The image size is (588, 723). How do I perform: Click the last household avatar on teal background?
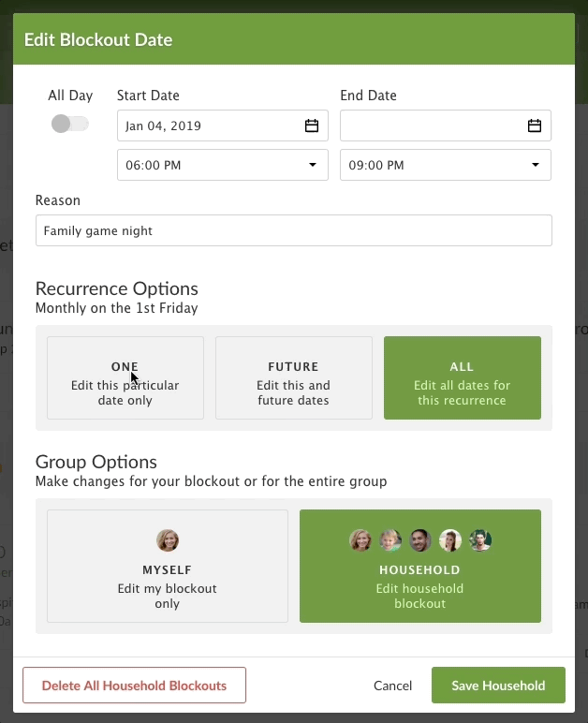pos(480,540)
